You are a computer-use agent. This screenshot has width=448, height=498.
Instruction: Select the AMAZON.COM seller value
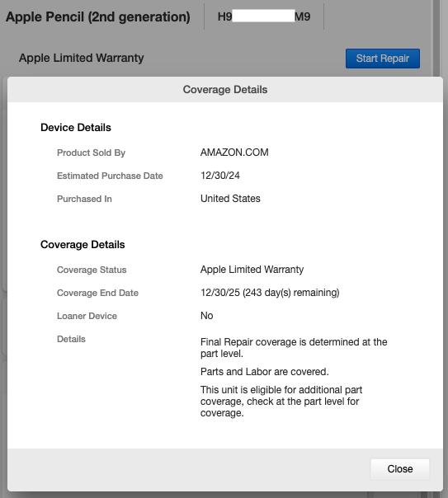pyautogui.click(x=234, y=153)
